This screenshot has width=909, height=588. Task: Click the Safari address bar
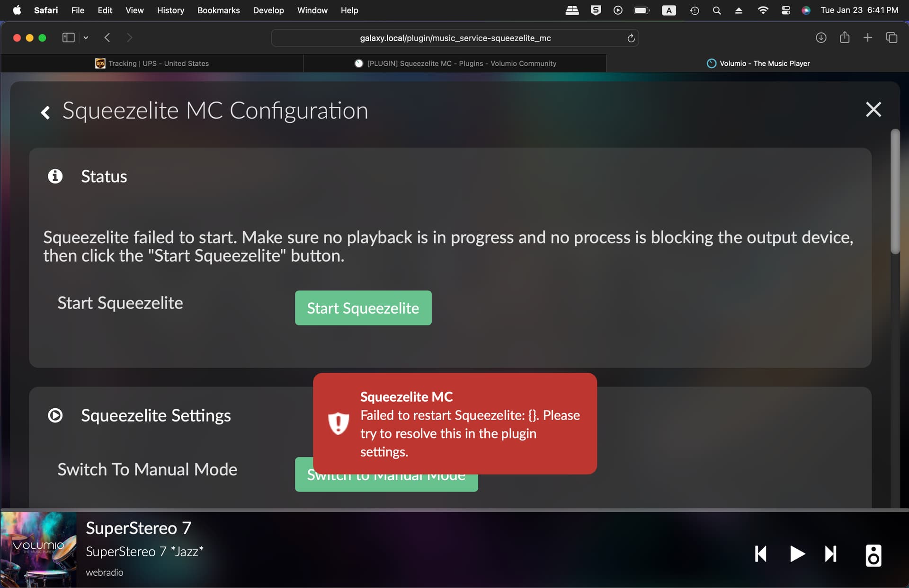tap(454, 38)
